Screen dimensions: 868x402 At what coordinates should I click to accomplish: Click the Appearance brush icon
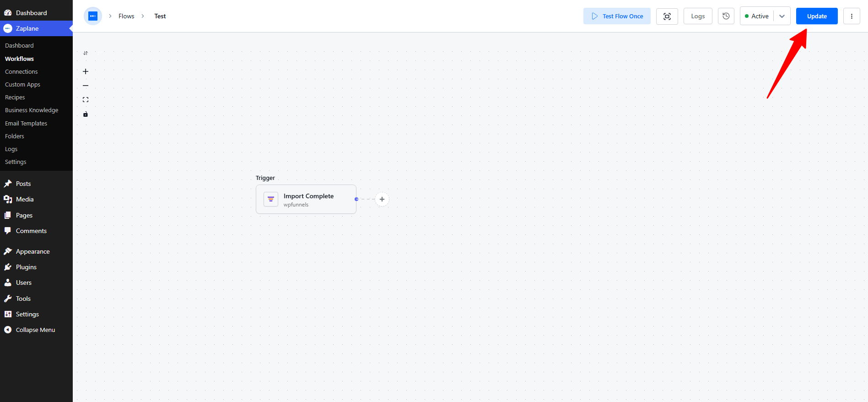[x=8, y=251]
